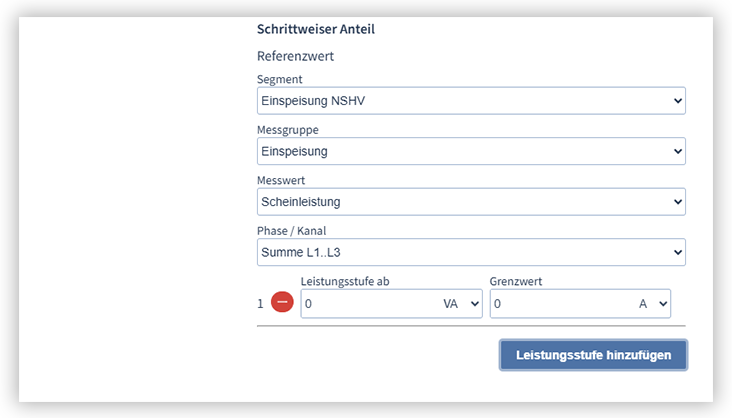Screen dimensions: 732x418
Task: Open the A unit selector for Grenzwert
Action: [653, 304]
